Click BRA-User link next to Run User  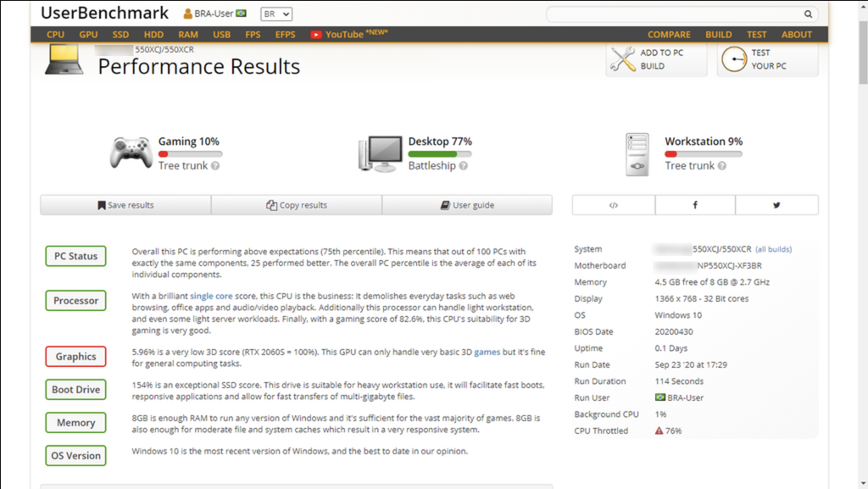pos(685,397)
